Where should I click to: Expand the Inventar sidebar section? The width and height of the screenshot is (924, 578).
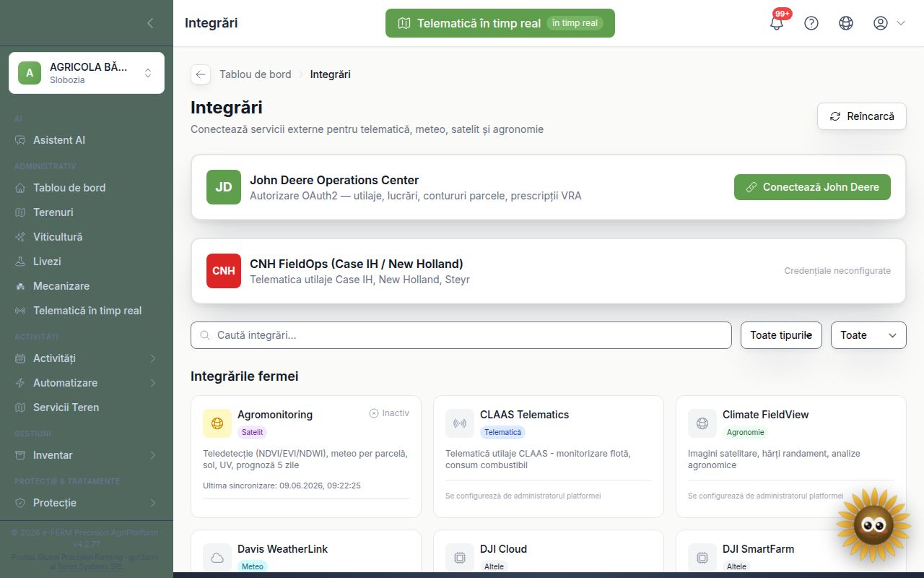(x=87, y=455)
